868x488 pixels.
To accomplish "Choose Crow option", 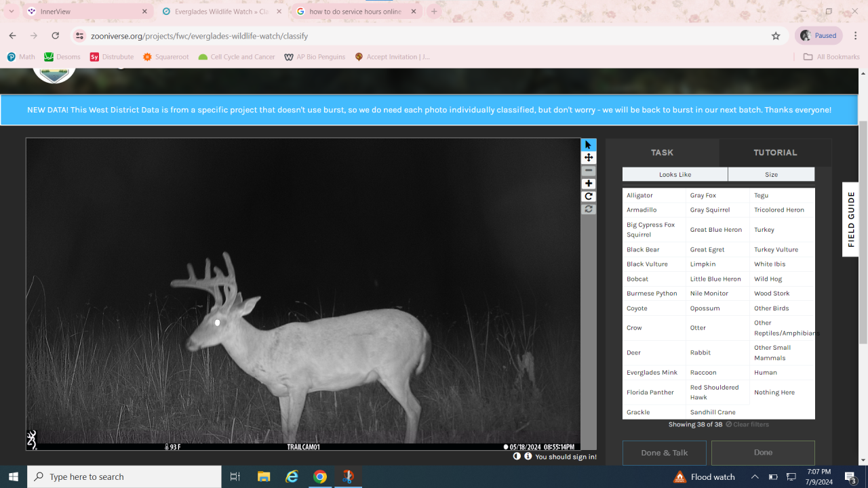I will tap(654, 328).
